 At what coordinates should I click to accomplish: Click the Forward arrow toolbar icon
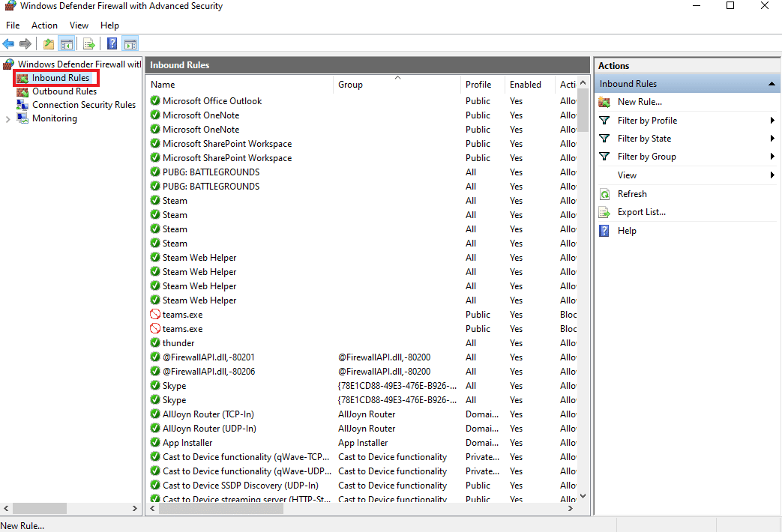point(25,44)
